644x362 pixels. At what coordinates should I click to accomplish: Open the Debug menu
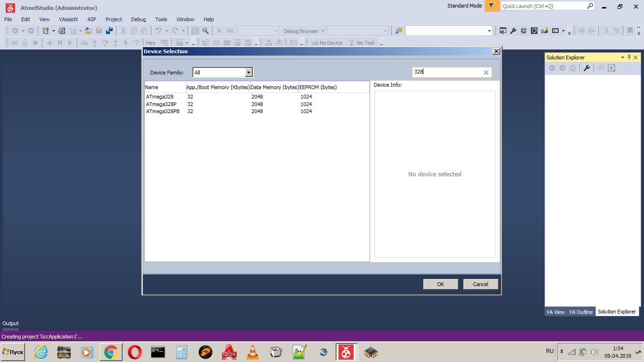[138, 19]
